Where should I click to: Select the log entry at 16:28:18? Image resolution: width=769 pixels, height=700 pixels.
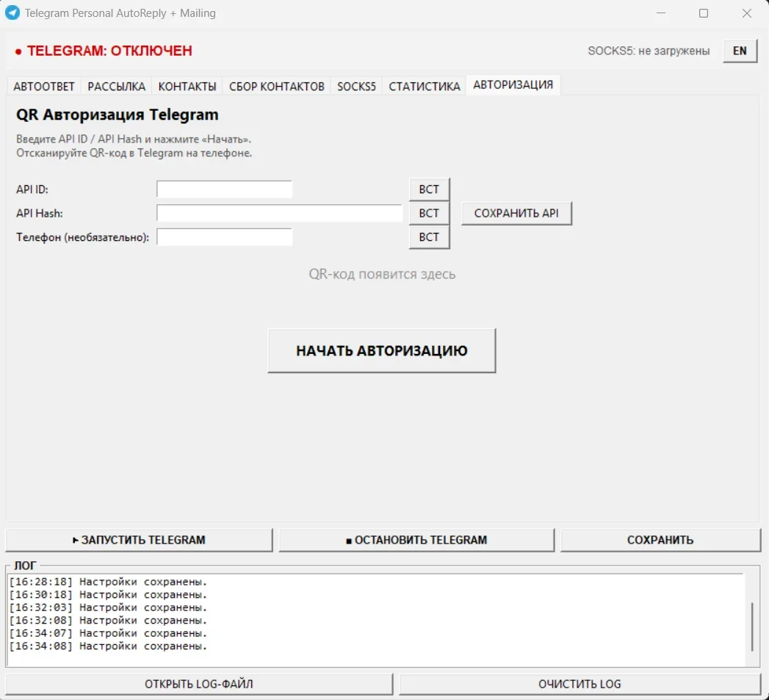point(109,582)
